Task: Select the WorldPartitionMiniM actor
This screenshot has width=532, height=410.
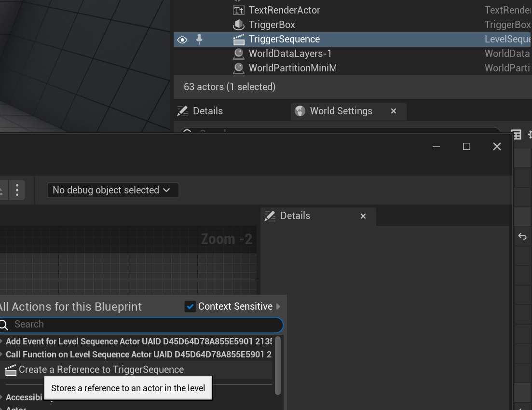Action: [x=353, y=68]
